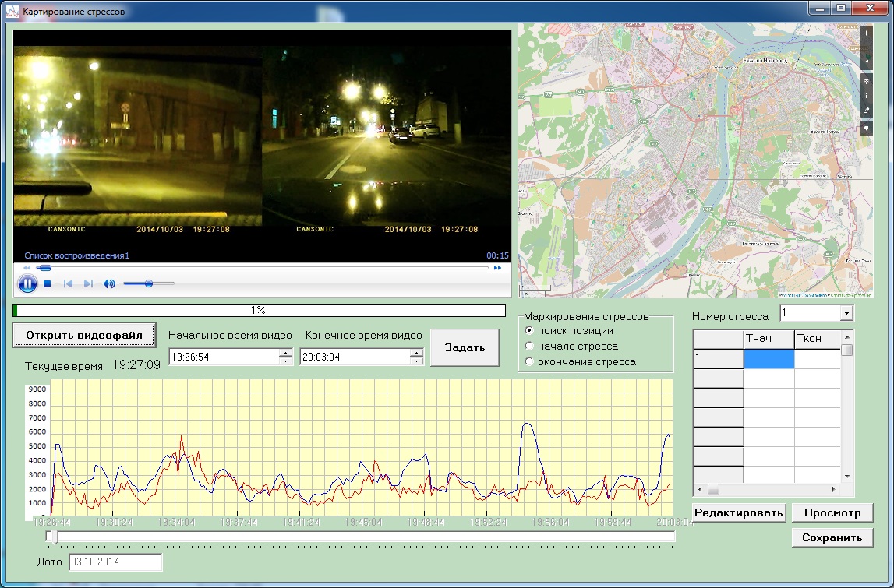
Task: Open the map layers panel
Action: tap(866, 81)
